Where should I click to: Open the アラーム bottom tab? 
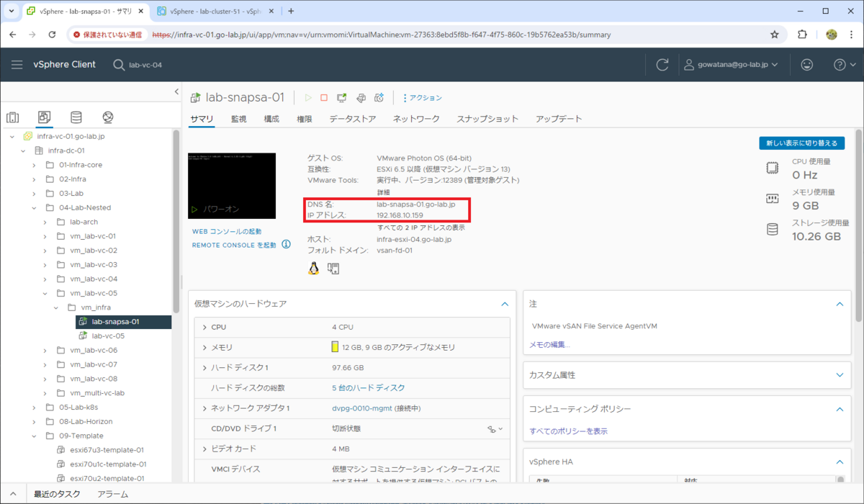click(113, 494)
